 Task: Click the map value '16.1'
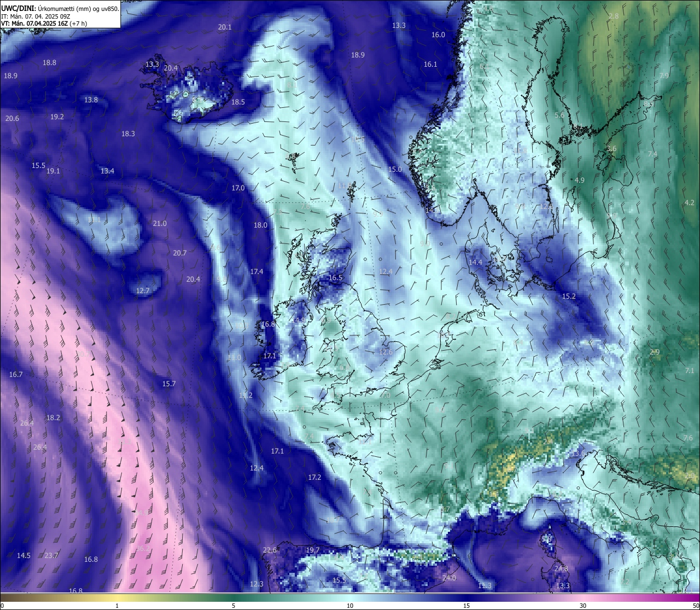tap(430, 65)
